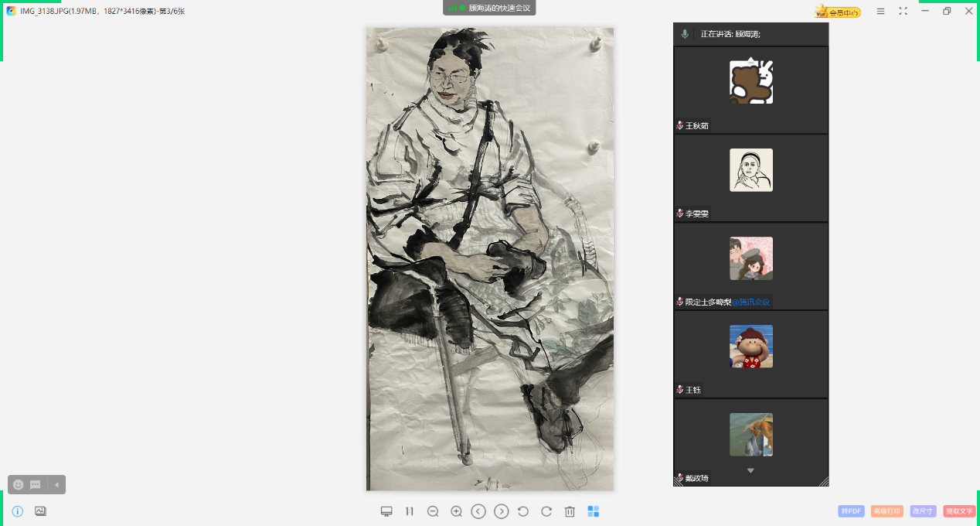The height and width of the screenshot is (526, 980).
Task: Click the zoom in magnifier icon
Action: coord(456,511)
